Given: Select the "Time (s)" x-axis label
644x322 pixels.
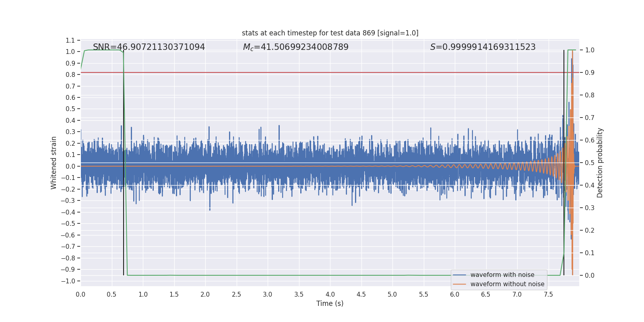Looking at the screenshot, I should pos(330,303).
